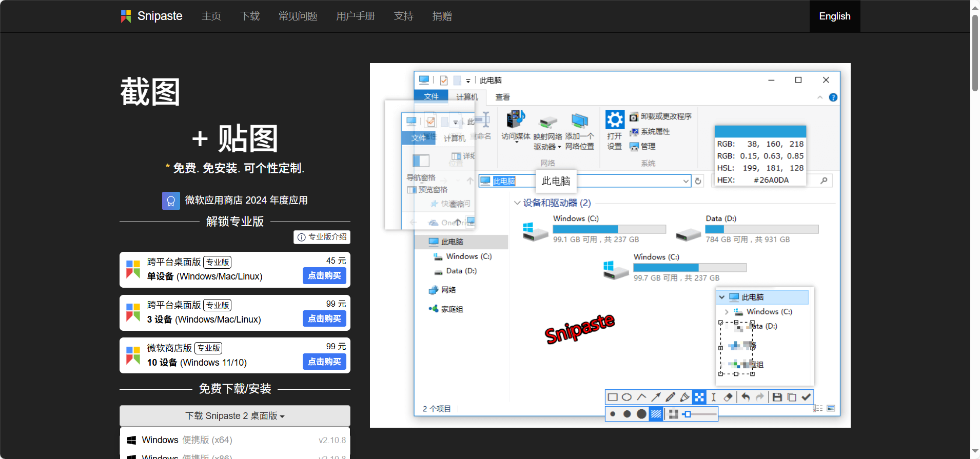Toggle the highlighted Mosaic tool in demo toolbar

point(699,397)
